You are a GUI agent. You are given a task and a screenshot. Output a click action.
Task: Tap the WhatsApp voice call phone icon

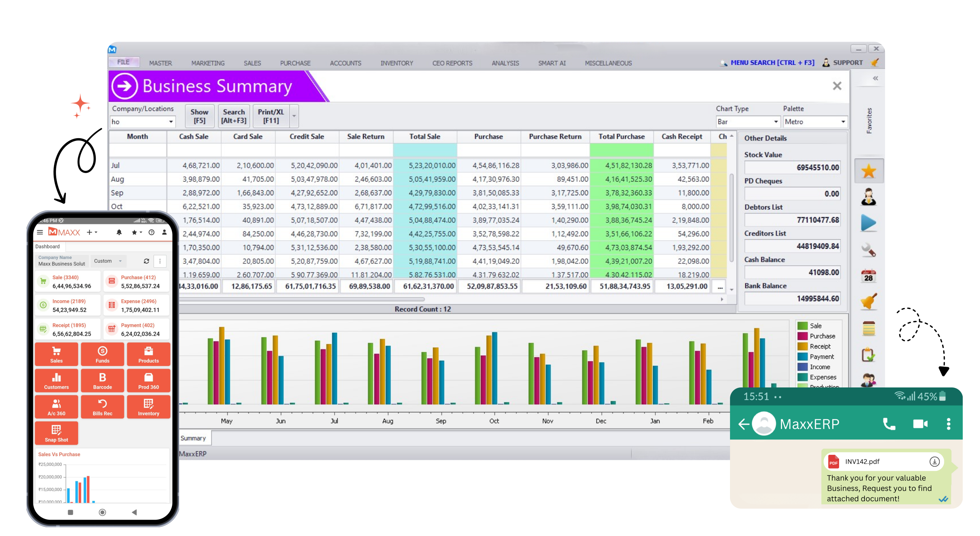[x=889, y=424]
